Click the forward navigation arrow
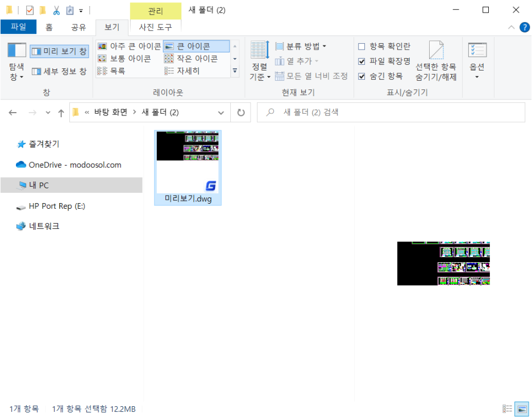532x417 pixels. (32, 113)
